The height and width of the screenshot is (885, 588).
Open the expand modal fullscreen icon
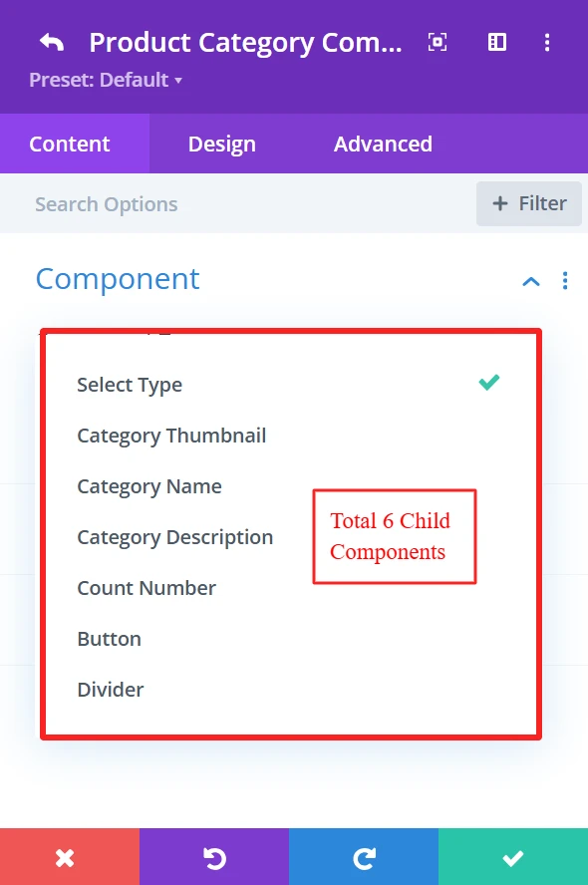(x=438, y=42)
